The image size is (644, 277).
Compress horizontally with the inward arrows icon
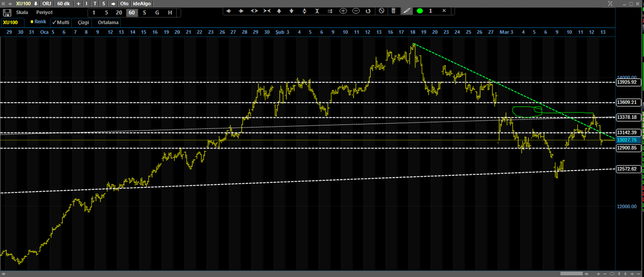coord(266,11)
